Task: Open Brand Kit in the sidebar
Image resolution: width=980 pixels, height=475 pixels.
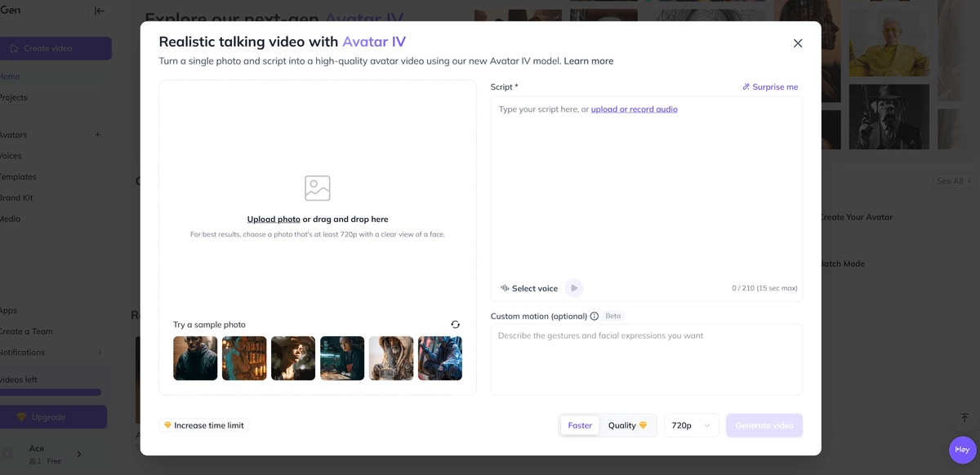Action: pos(16,198)
